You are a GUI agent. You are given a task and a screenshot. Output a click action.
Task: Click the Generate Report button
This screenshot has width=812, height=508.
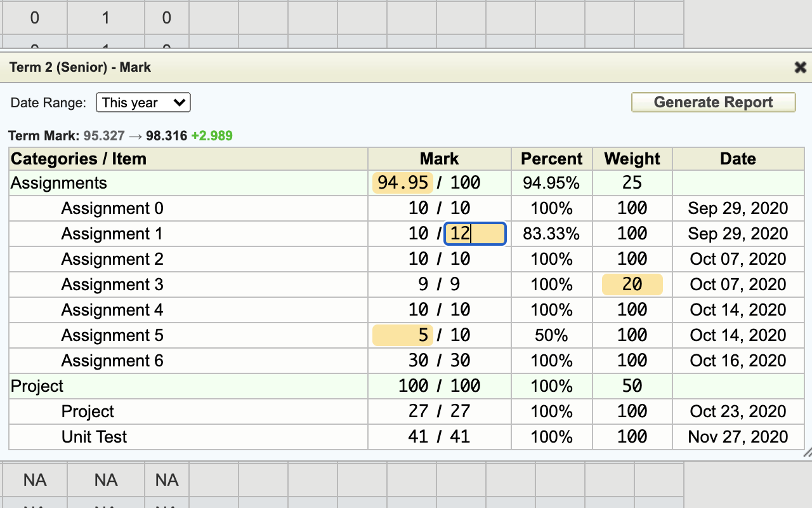pyautogui.click(x=713, y=102)
